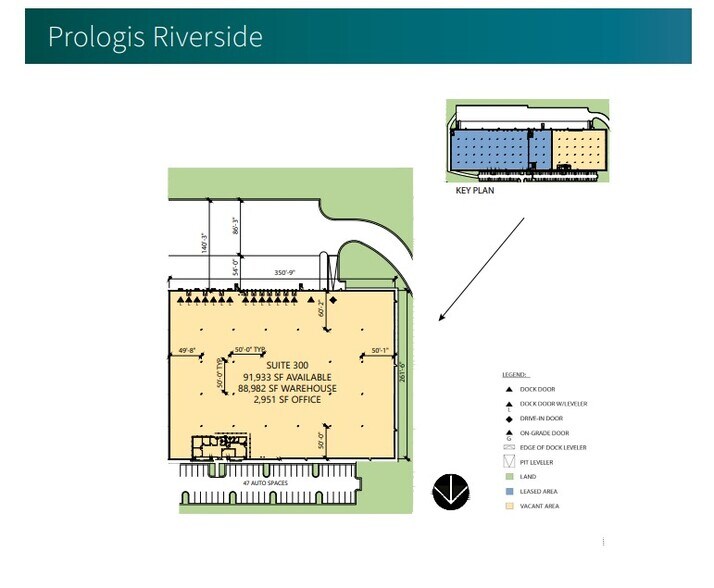714x588 pixels.
Task: Click the north arrow compass icon
Action: point(447,492)
